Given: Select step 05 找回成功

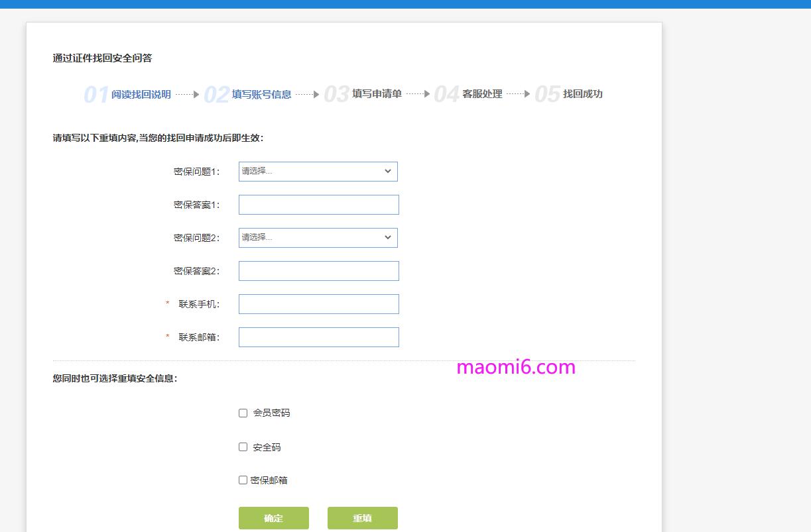Looking at the screenshot, I should (x=568, y=94).
